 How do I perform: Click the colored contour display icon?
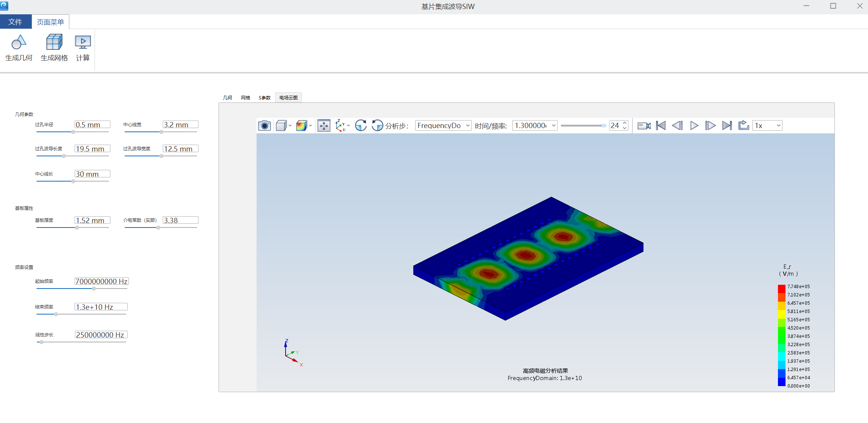coord(301,125)
